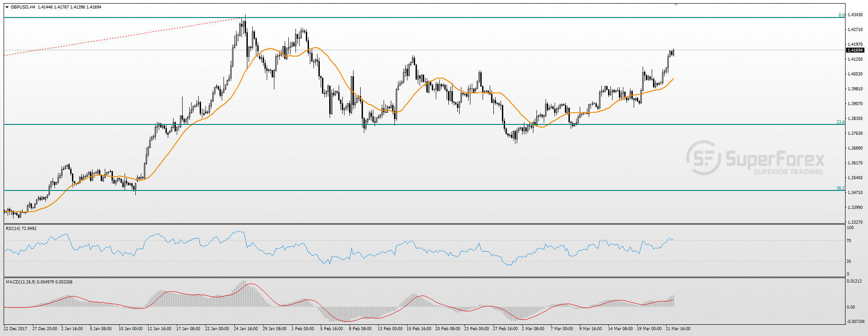Click the RSI(14) 72.9492 indicator label
Screen dimensions: 868x336
21,229
